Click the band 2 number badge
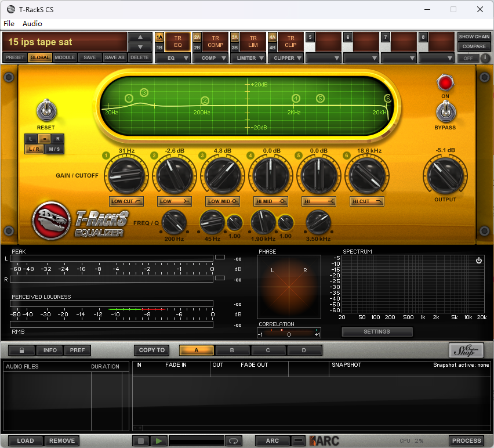The height and width of the screenshot is (448, 494). coord(154,156)
